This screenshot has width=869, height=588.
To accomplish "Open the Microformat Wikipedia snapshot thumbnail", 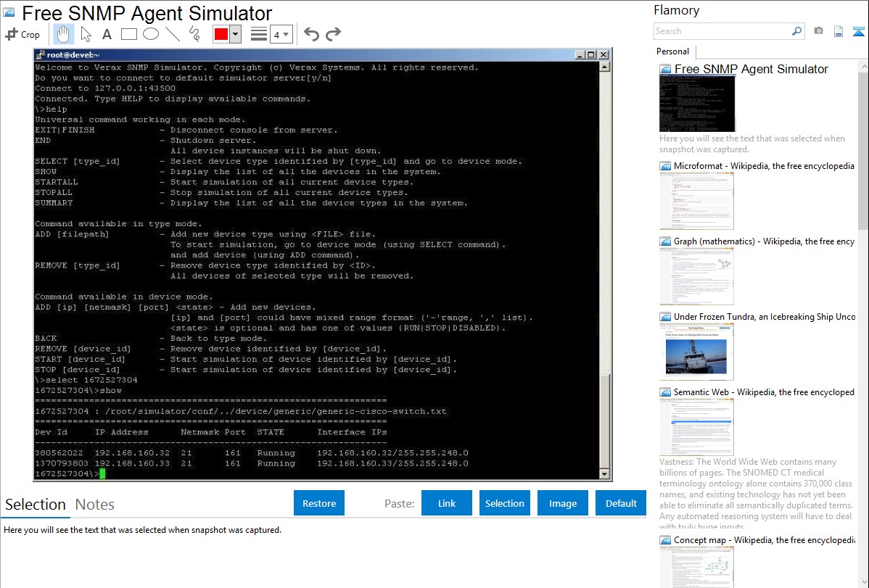I will [x=696, y=201].
